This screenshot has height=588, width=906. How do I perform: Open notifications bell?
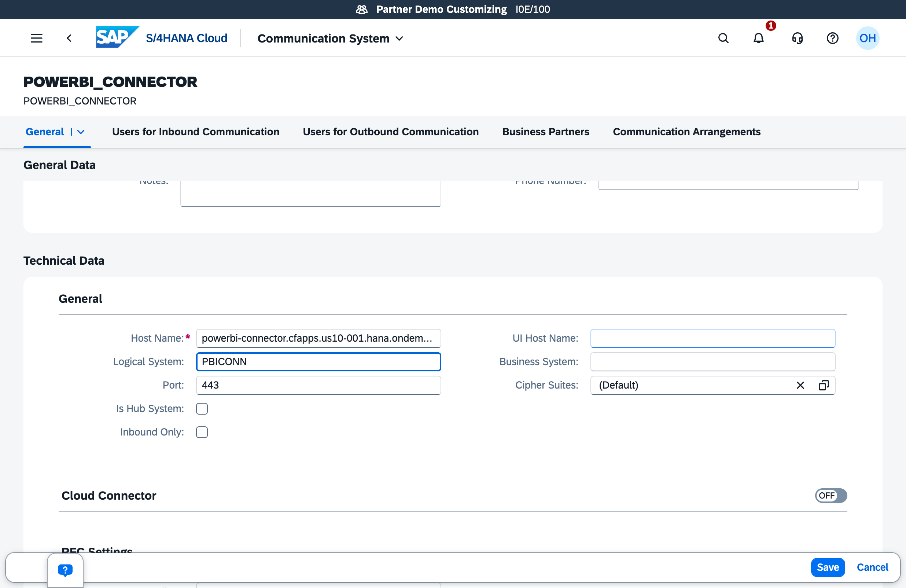[x=759, y=38]
